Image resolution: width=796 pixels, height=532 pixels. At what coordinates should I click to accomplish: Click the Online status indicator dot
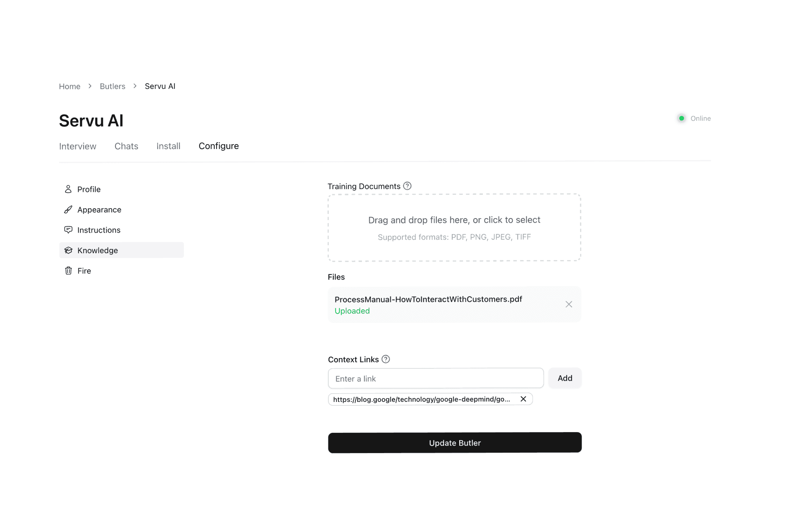tap(682, 118)
